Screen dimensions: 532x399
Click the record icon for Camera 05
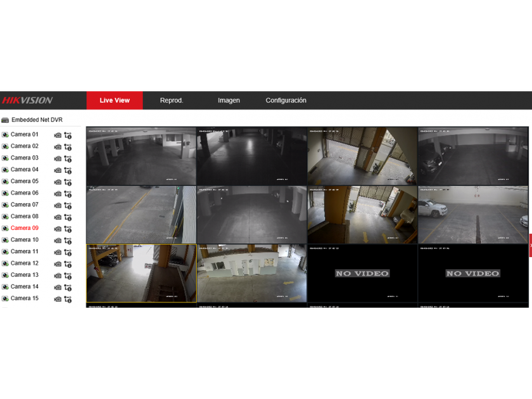(x=58, y=182)
